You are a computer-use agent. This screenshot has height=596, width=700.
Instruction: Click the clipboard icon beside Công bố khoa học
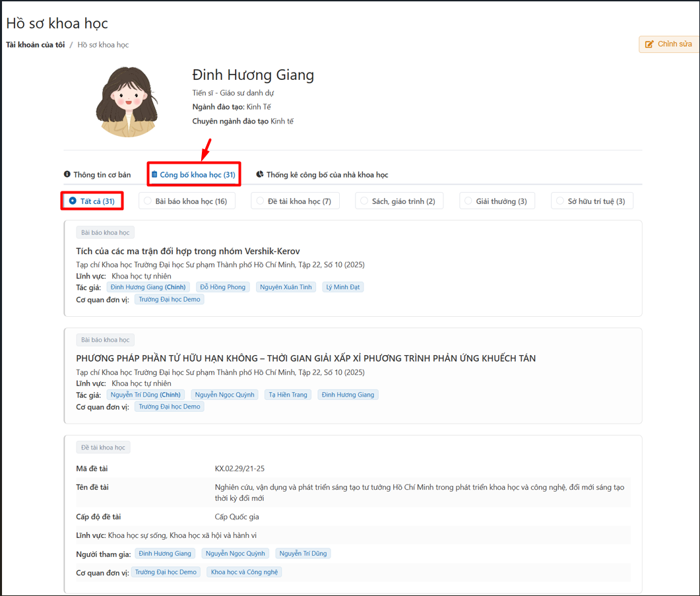tap(154, 175)
